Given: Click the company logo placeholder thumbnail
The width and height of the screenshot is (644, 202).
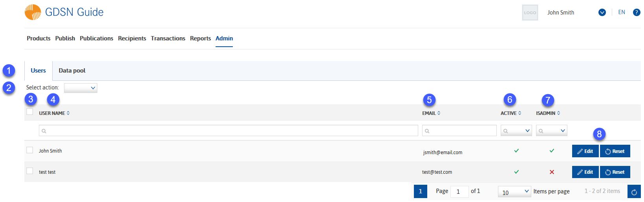Looking at the screenshot, I should [x=530, y=13].
